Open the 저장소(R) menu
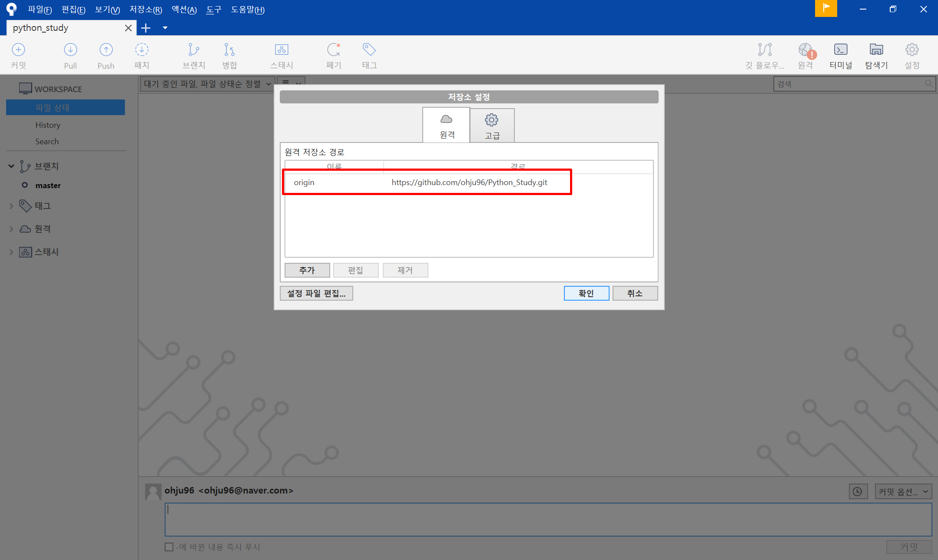 click(x=146, y=10)
